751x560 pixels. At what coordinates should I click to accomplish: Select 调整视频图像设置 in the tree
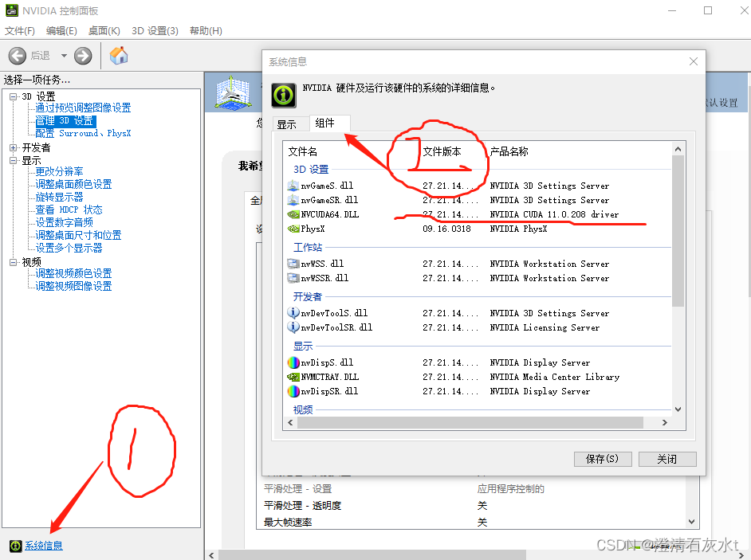(x=73, y=286)
